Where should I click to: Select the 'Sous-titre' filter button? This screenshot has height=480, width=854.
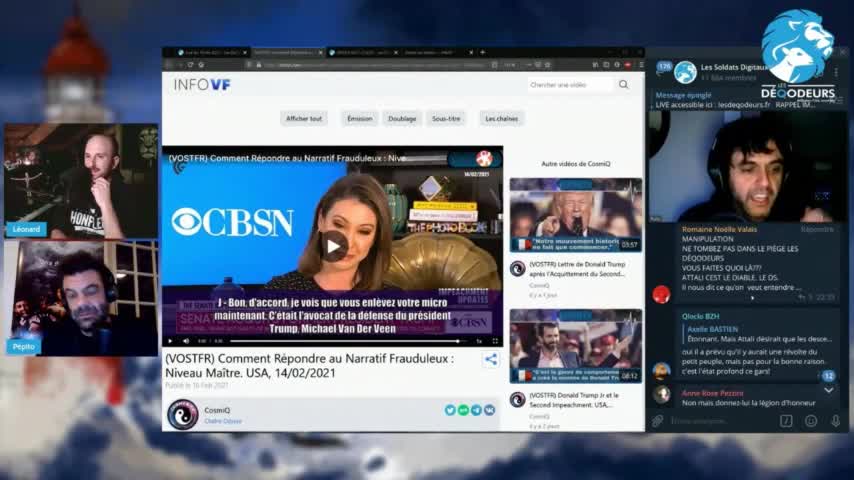tap(446, 118)
